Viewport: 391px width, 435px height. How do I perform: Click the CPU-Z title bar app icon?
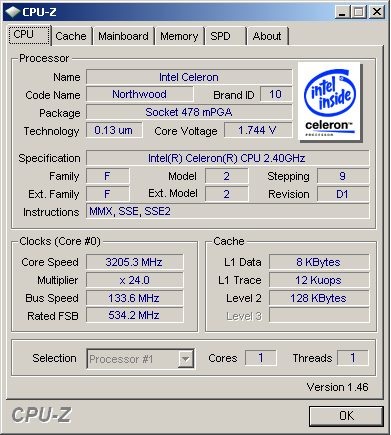[x=13, y=12]
